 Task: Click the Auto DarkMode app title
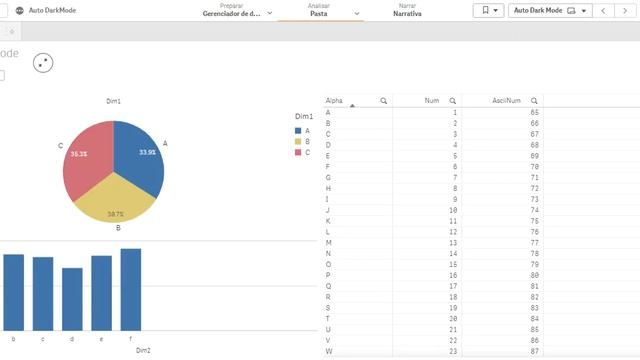[52, 11]
